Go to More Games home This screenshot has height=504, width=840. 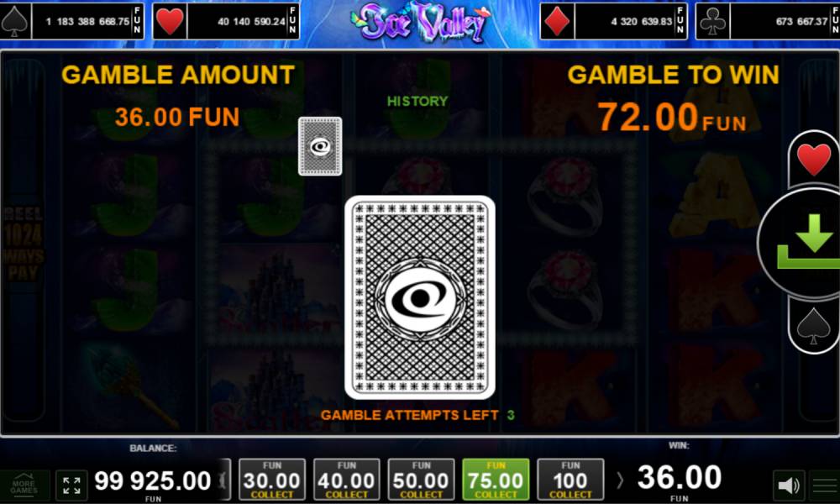(24, 486)
